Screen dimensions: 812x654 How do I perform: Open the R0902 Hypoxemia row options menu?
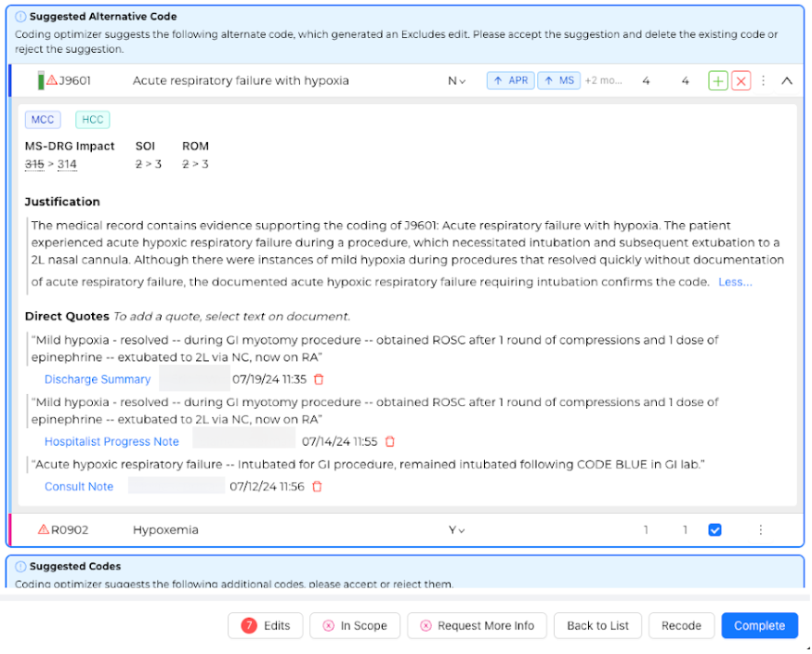[x=760, y=530]
